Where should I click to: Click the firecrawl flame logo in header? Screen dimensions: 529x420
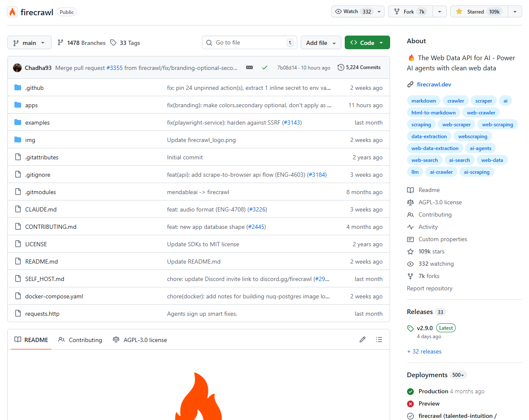point(12,12)
